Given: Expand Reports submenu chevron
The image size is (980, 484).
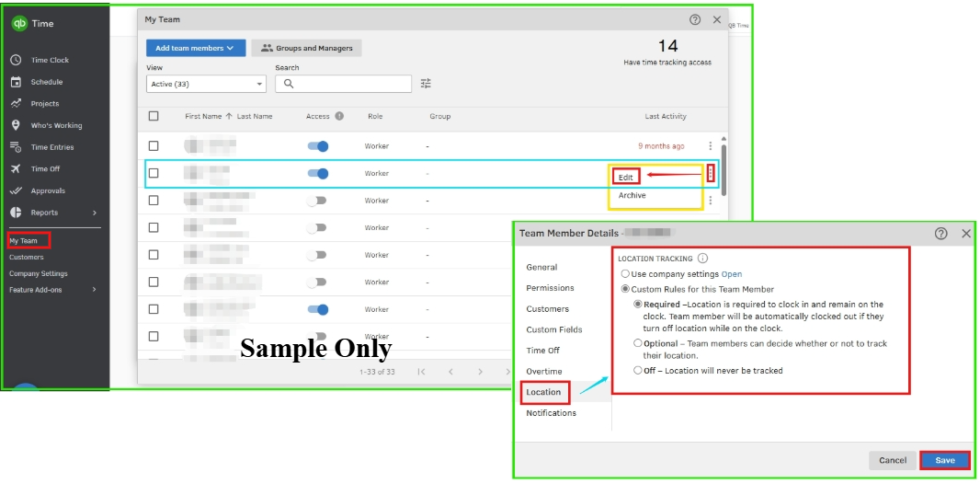Looking at the screenshot, I should (x=95, y=213).
